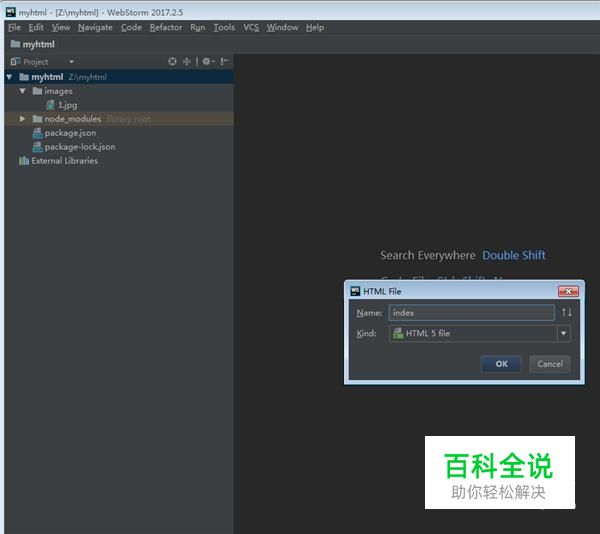Click the HTML 5 file type icon
Screen dimensions: 600x534
pos(398,333)
